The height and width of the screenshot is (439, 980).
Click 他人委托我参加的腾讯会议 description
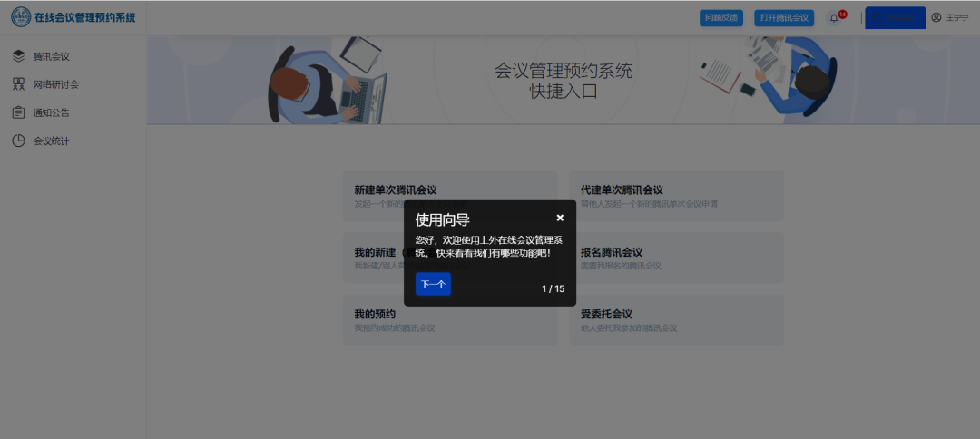click(x=629, y=327)
